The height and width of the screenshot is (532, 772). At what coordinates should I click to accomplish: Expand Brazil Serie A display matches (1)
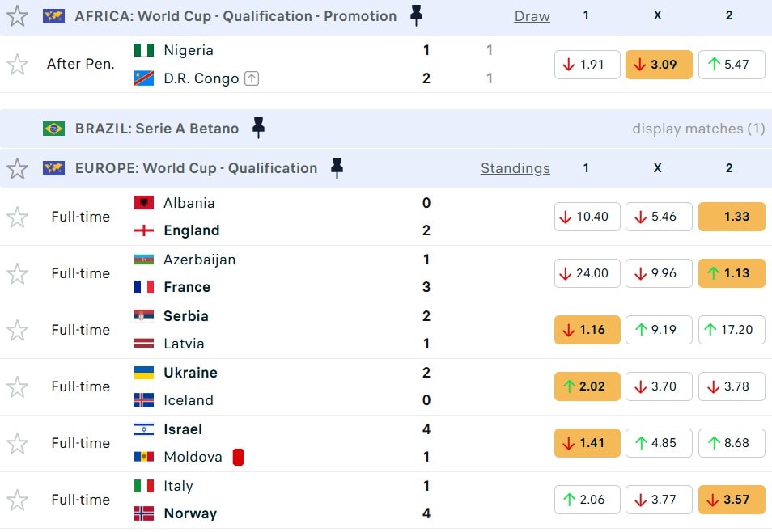(698, 129)
